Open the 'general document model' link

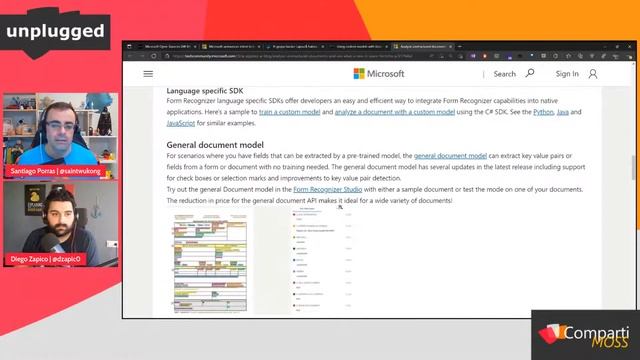click(x=450, y=156)
